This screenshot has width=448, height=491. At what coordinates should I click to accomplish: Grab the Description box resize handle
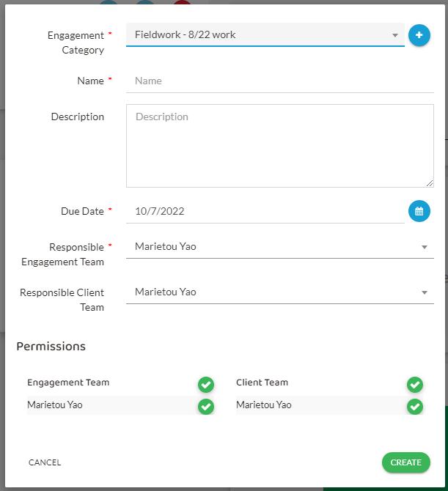tap(430, 183)
